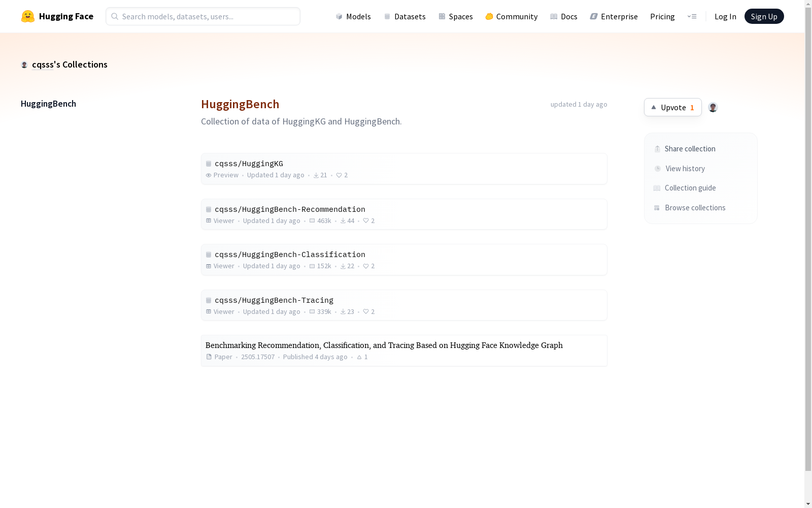Click the 463k rows count
This screenshot has width=812, height=508.
coord(324,221)
